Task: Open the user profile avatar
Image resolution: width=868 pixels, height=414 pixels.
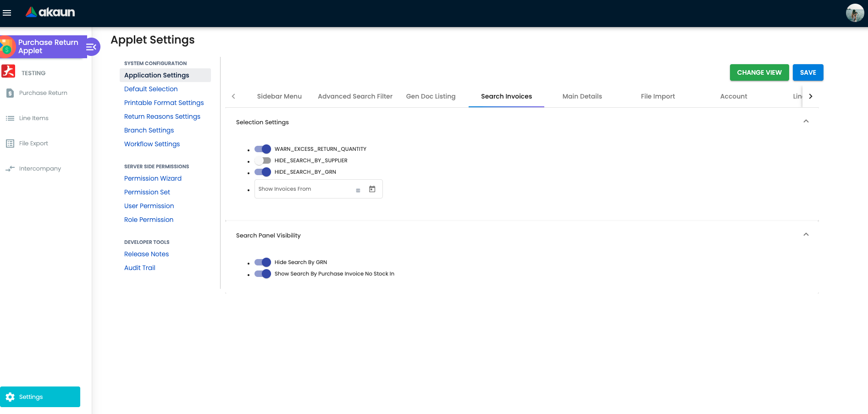Action: point(855,13)
